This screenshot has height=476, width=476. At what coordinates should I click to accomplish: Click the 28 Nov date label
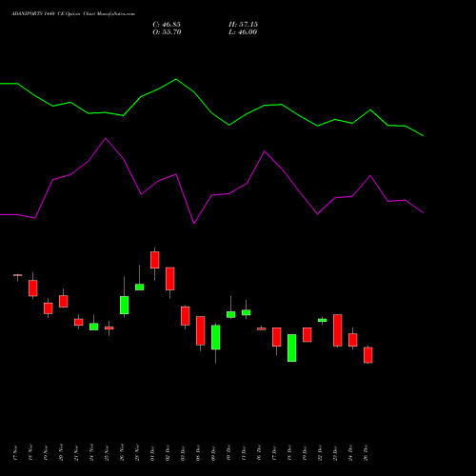click(x=137, y=453)
